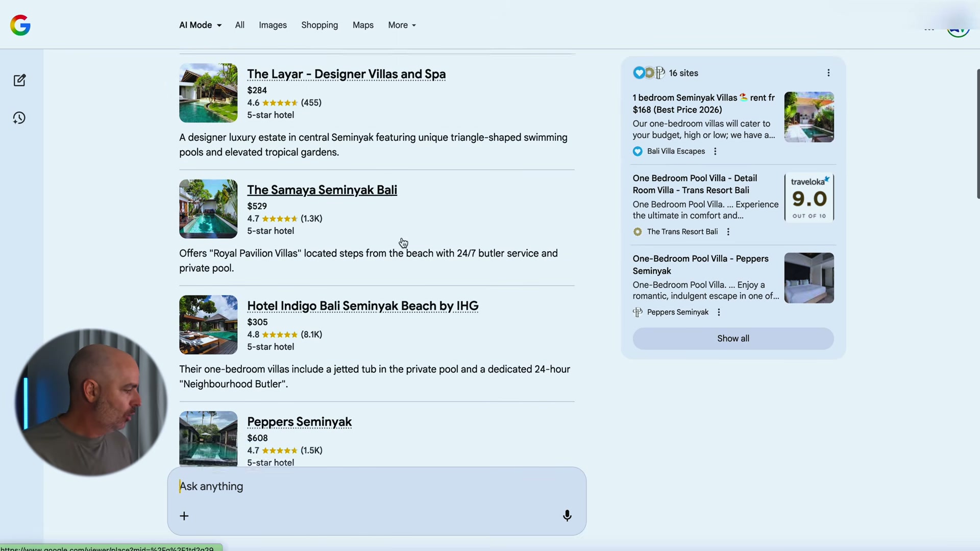Expand the More dropdown menu

(x=402, y=25)
